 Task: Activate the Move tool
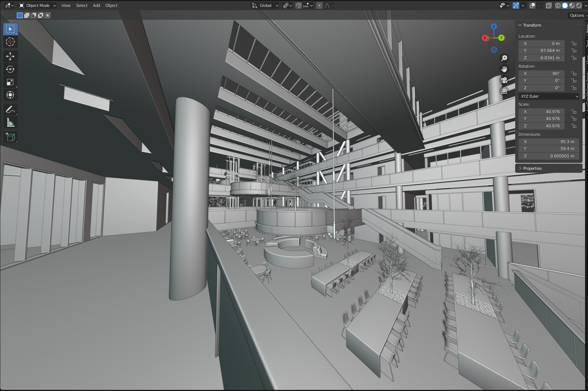pos(10,56)
